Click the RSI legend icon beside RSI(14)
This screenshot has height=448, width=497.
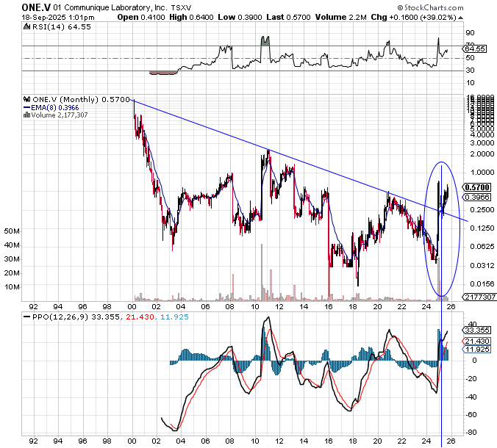(27, 27)
